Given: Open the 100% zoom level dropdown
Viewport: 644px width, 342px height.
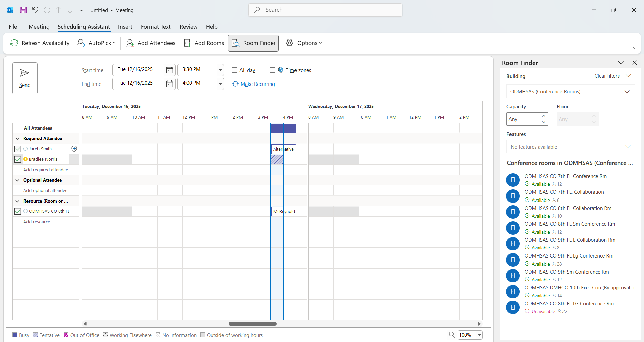Looking at the screenshot, I should pyautogui.click(x=479, y=335).
